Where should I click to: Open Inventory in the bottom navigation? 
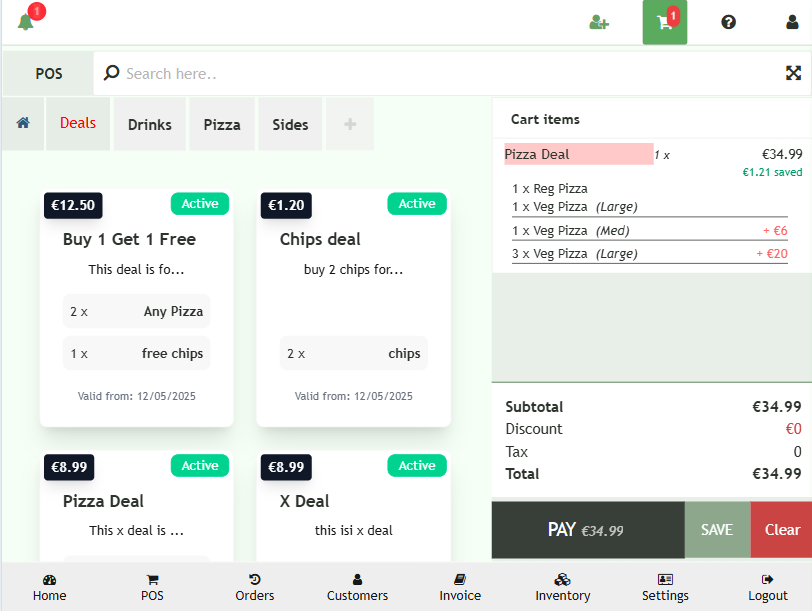pos(562,587)
